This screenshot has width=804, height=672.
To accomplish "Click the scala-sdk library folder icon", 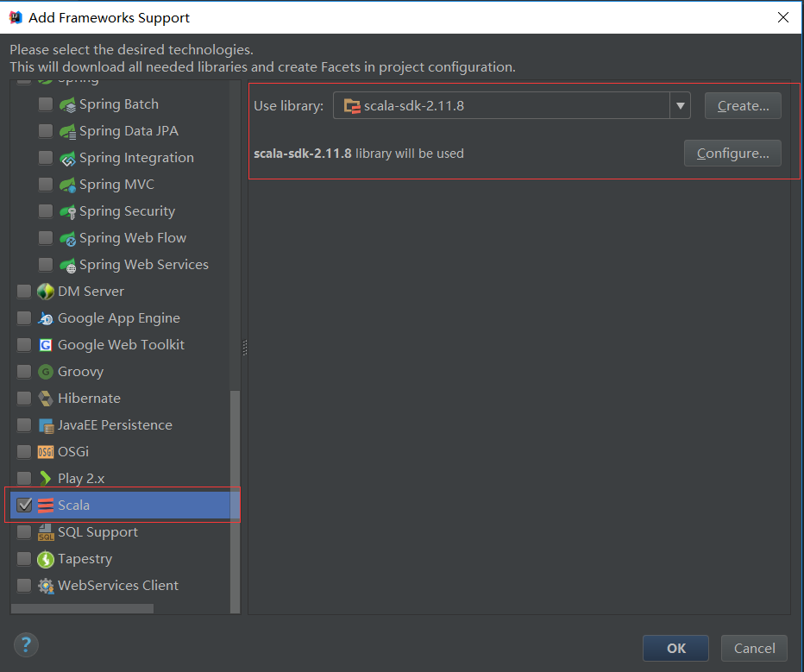I will click(352, 106).
